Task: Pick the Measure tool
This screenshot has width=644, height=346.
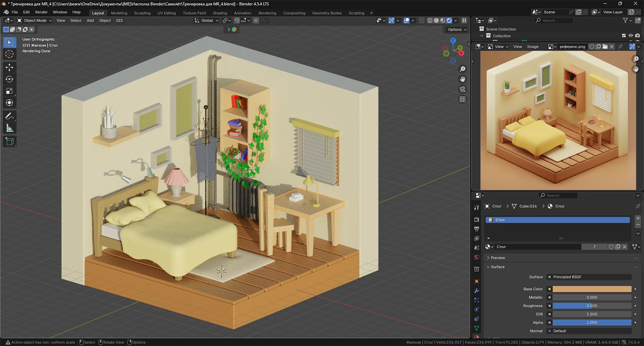Action: [x=9, y=128]
